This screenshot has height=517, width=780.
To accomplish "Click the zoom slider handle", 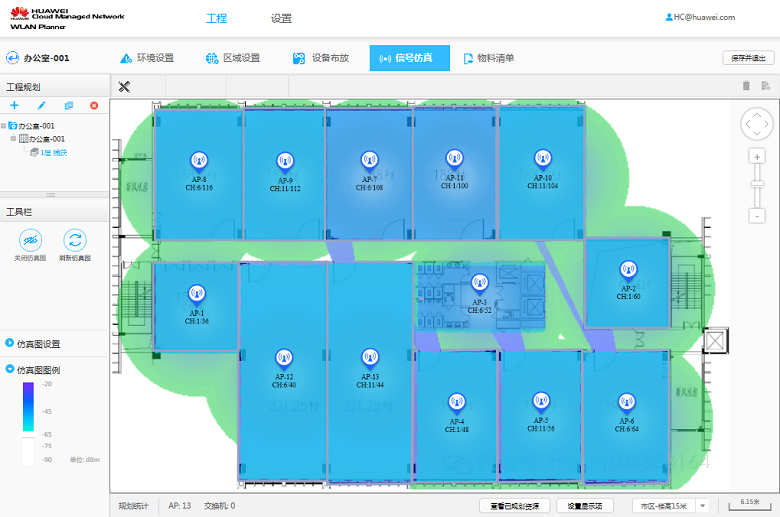I will [757, 185].
